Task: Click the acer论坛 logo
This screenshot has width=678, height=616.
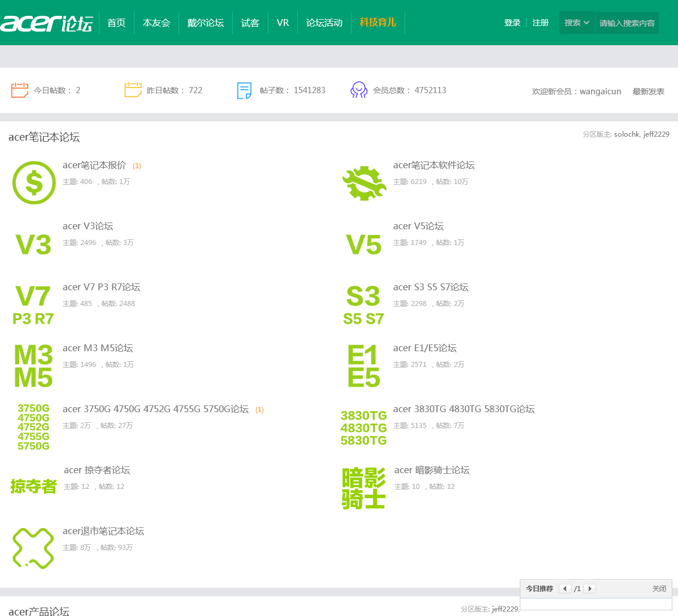Action: coord(46,23)
